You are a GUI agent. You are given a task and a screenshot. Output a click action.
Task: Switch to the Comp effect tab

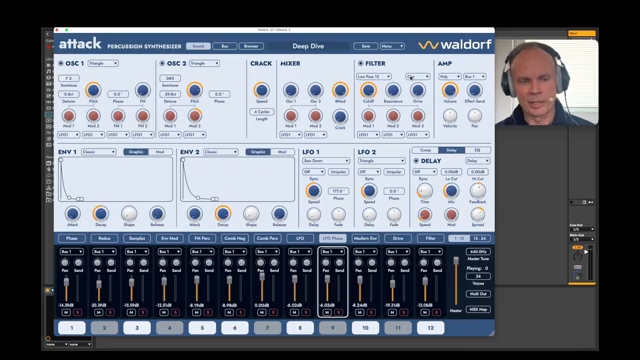pos(425,150)
